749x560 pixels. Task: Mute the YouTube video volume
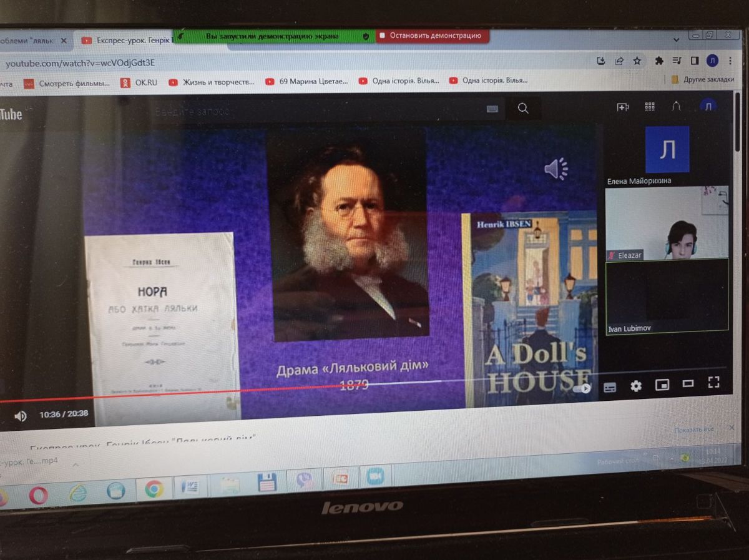tap(21, 416)
